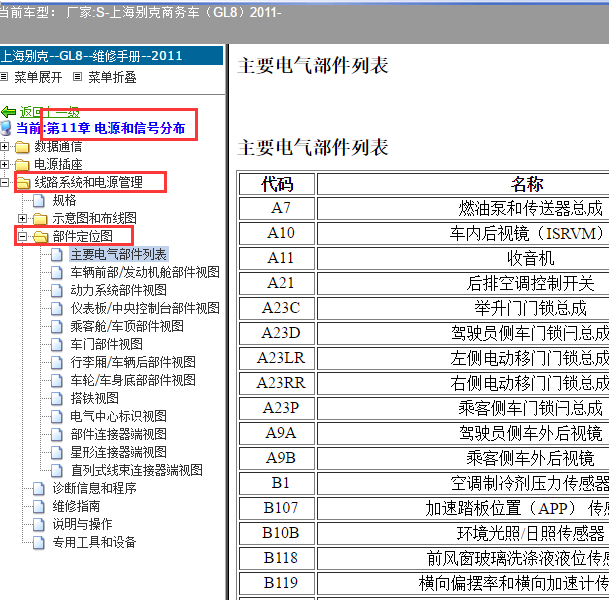Click the 后排空调控制开关 table cell

(x=463, y=283)
